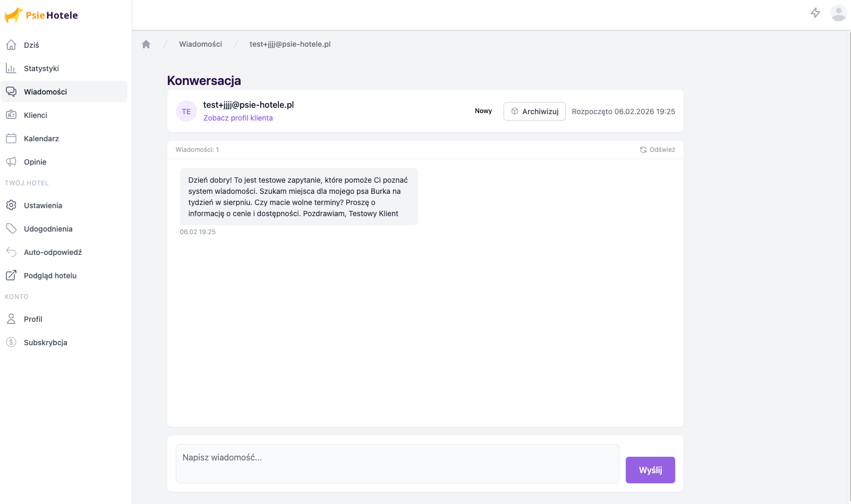Focus the Napisz wiadomość text field
The width and height of the screenshot is (851, 504).
click(x=397, y=464)
